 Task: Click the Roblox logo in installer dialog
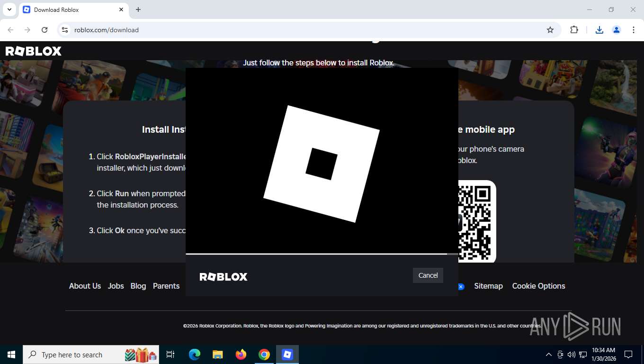(x=224, y=277)
